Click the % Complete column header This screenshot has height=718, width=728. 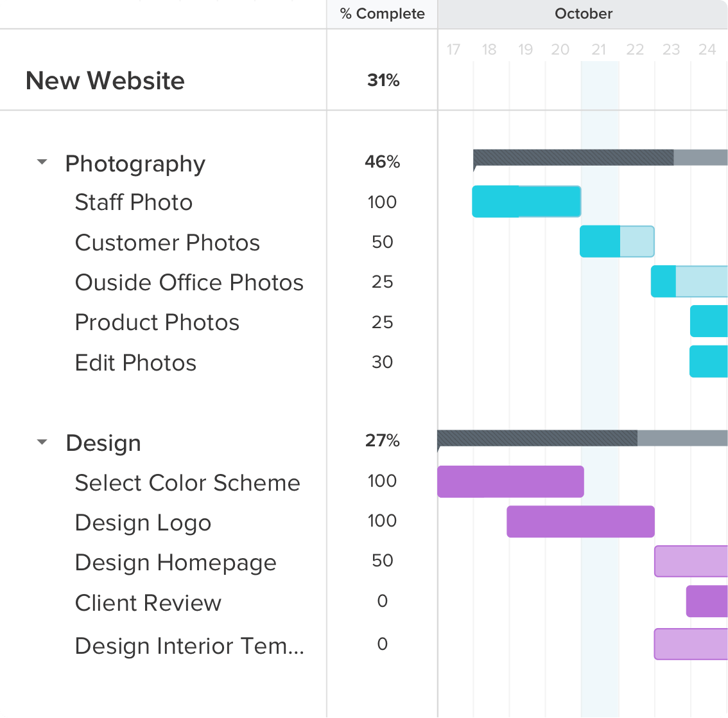382,14
